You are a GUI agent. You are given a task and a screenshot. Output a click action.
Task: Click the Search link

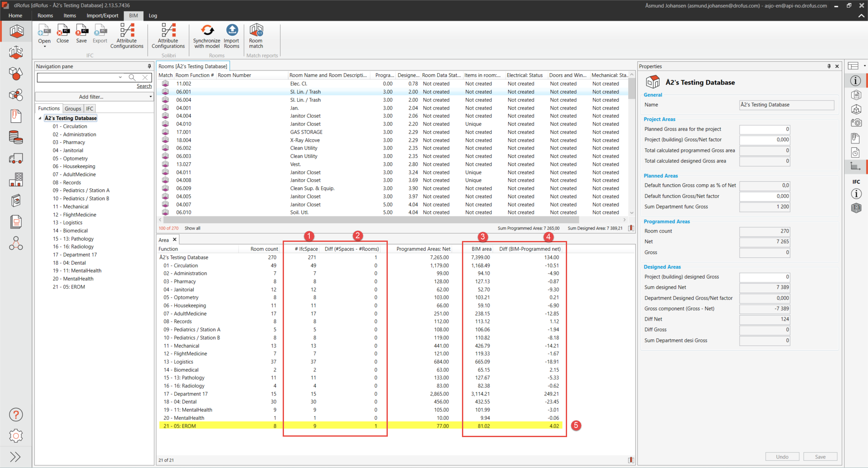point(144,86)
